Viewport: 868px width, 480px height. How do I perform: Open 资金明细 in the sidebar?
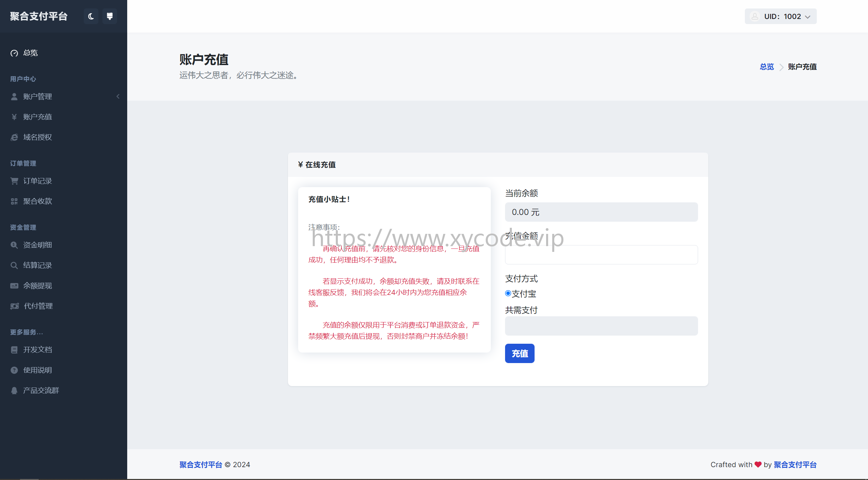pyautogui.click(x=37, y=245)
